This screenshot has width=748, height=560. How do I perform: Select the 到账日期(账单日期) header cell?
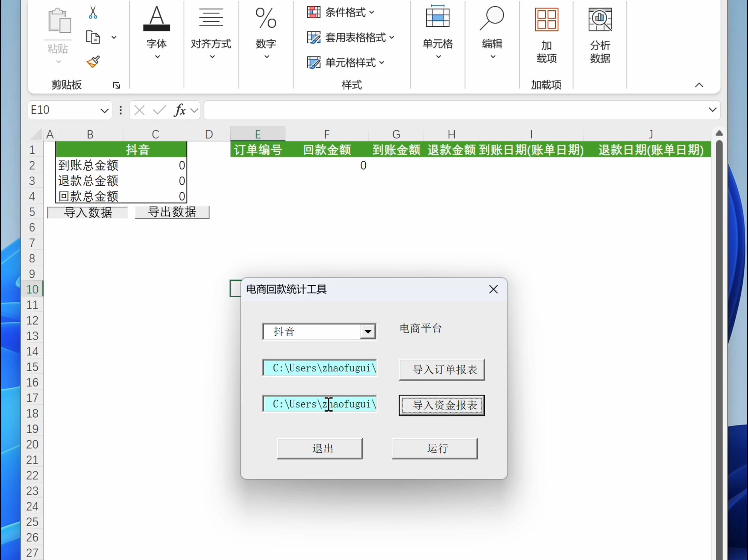531,150
